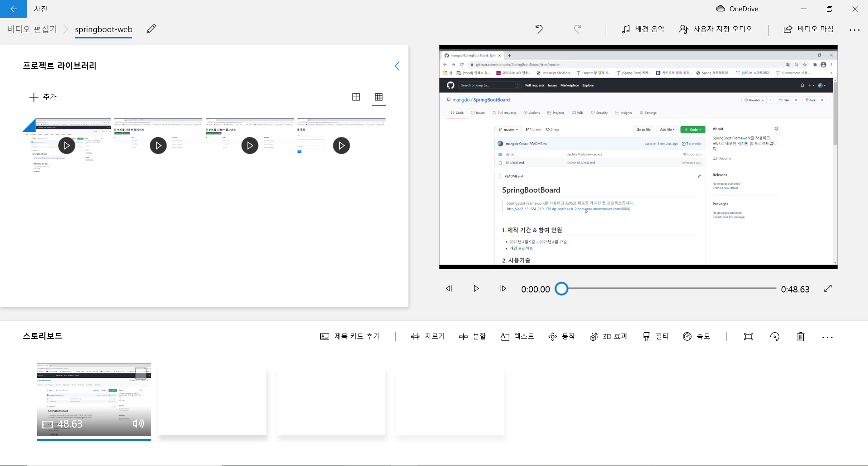Viewport: 868px width, 466px height.
Task: Maximize the Photos window
Action: (x=829, y=9)
